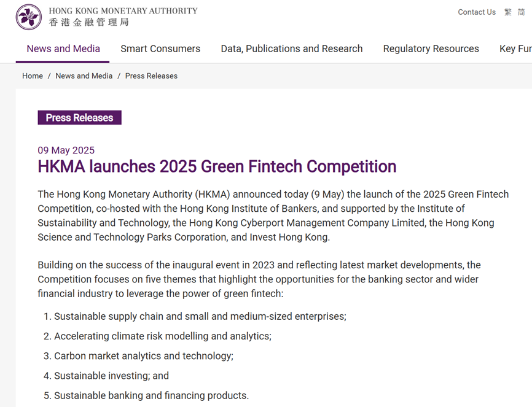Click the partially visible Key Functions menu
532x407 pixels.
[x=516, y=48]
